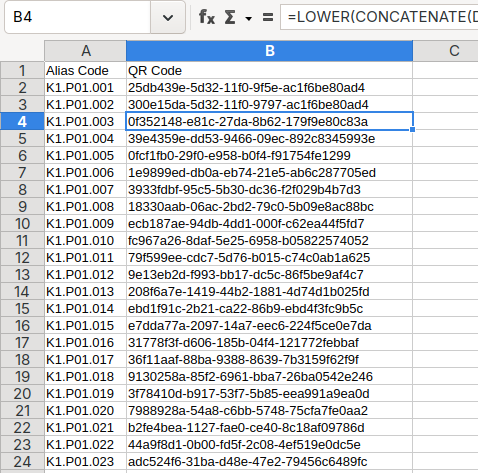478x473 pixels.
Task: Click QR code 300e15da-5d32-11f0-9797-ac1f6be80ad4
Action: 270,105
